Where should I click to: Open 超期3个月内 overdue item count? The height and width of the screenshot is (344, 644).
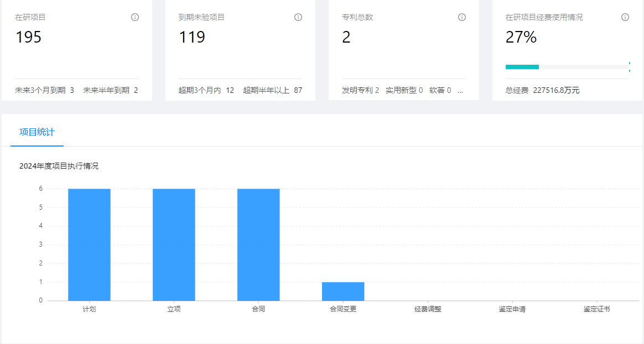pyautogui.click(x=206, y=90)
